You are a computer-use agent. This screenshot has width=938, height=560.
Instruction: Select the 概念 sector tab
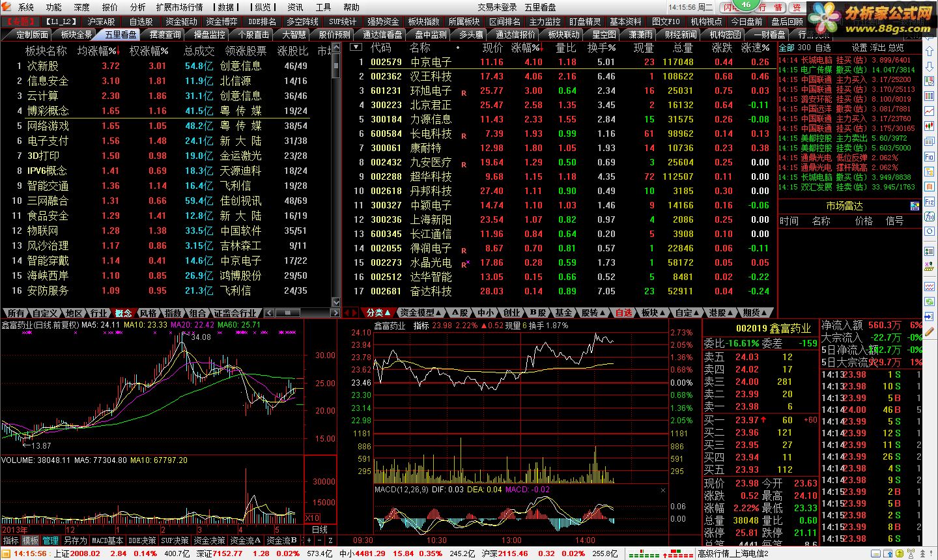122,313
